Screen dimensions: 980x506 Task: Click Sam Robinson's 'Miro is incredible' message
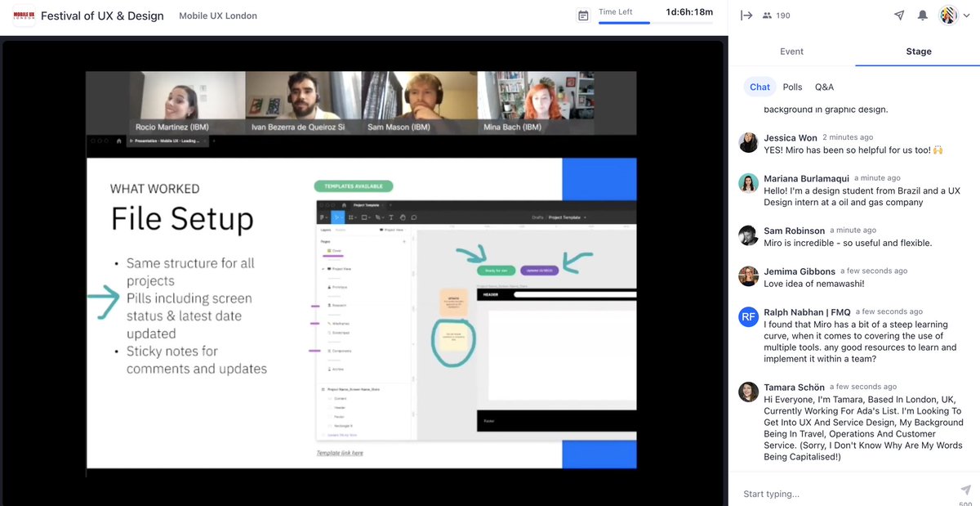point(848,243)
